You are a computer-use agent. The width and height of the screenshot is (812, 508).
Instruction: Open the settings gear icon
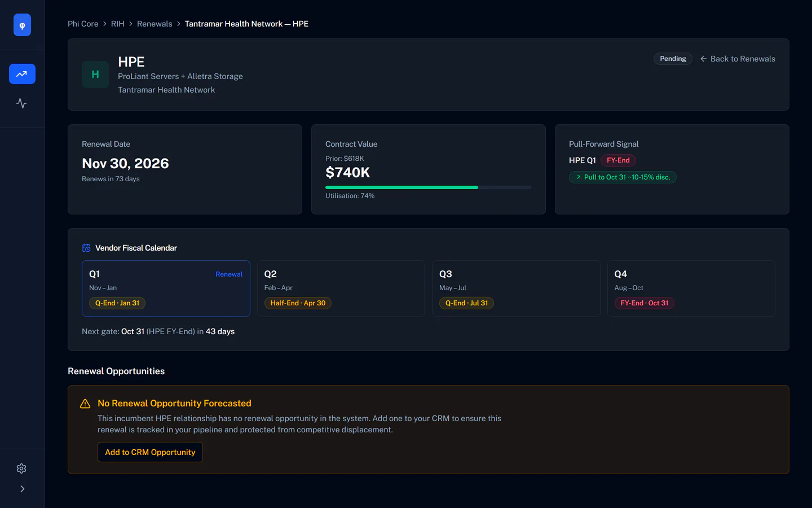point(21,468)
